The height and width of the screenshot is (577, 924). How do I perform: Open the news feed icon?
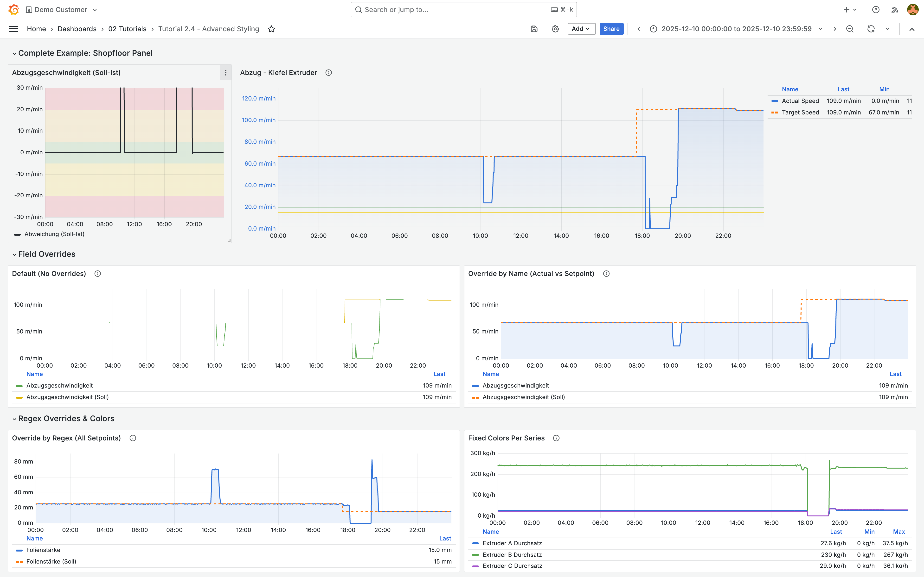pos(895,10)
